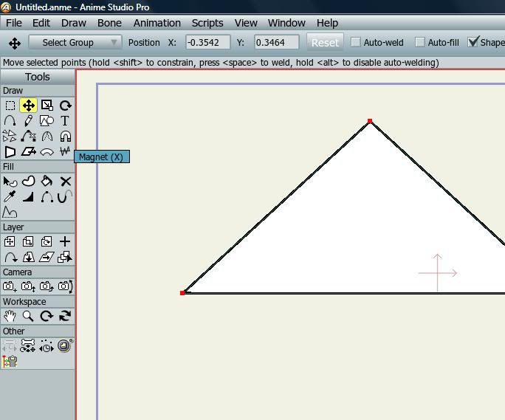Uncheck the Shape checkbox

pos(473,42)
